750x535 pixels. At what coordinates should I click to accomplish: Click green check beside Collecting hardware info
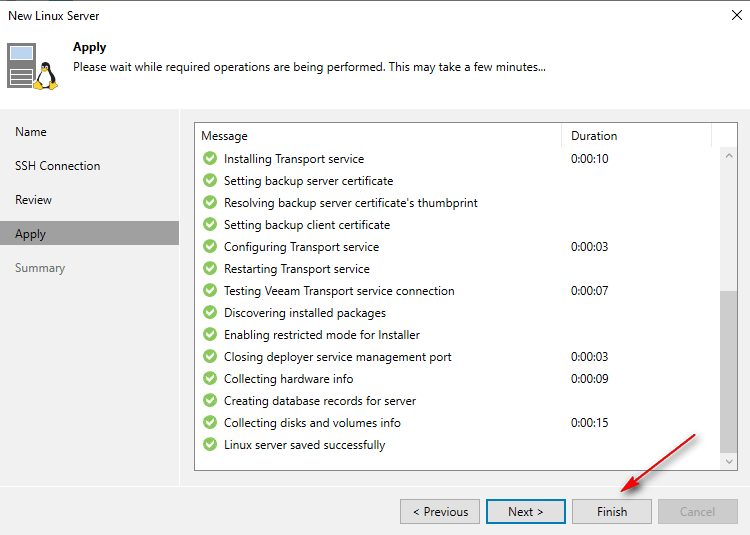point(210,379)
